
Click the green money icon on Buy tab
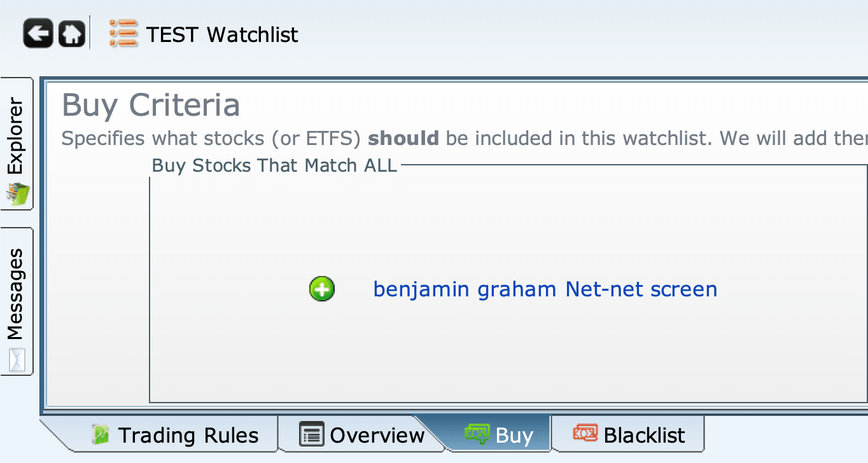(x=477, y=434)
